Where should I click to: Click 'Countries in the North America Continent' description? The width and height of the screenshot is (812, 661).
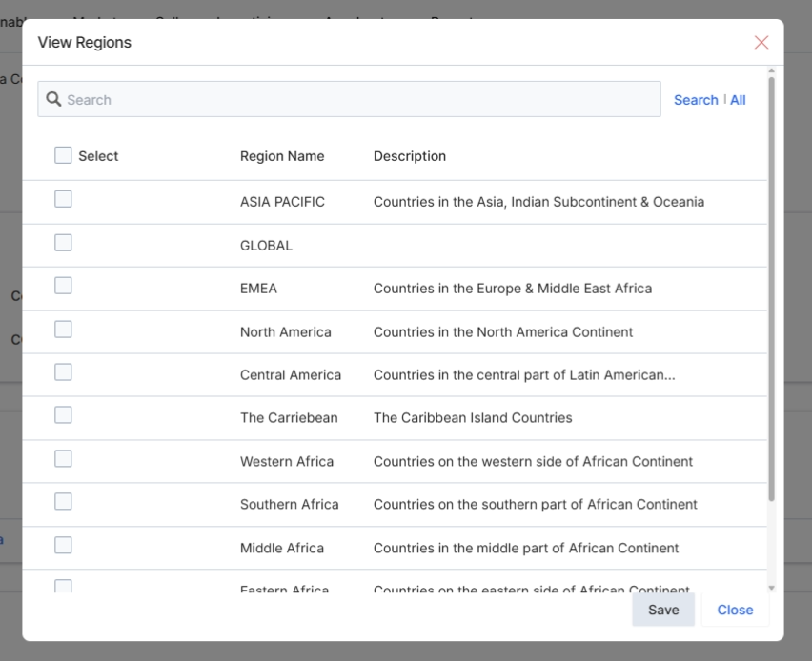point(503,331)
